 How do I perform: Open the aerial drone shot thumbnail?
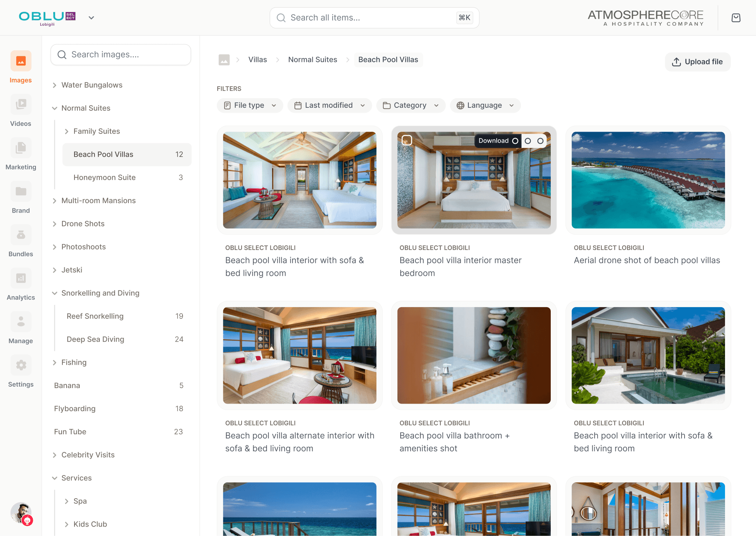pyautogui.click(x=648, y=180)
